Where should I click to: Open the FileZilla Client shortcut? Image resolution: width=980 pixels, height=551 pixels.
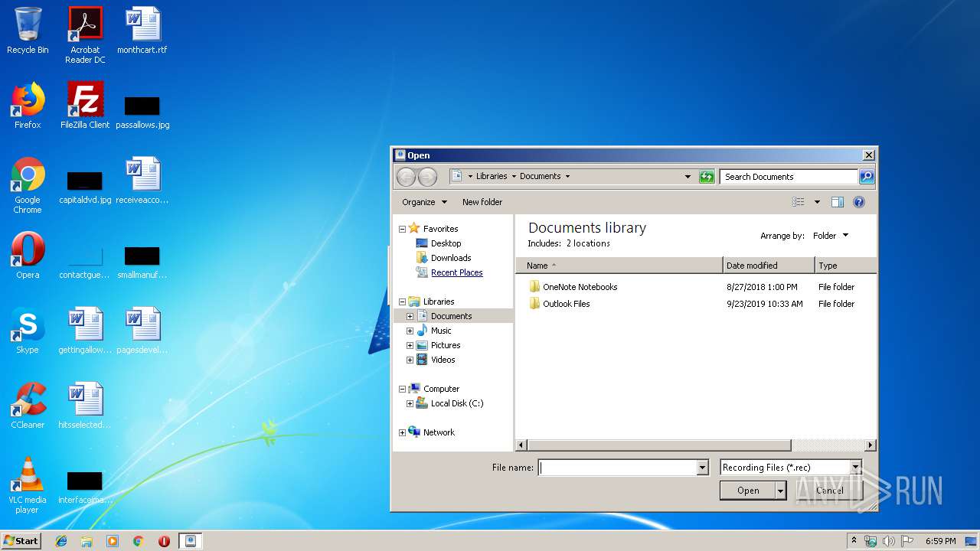(x=85, y=106)
